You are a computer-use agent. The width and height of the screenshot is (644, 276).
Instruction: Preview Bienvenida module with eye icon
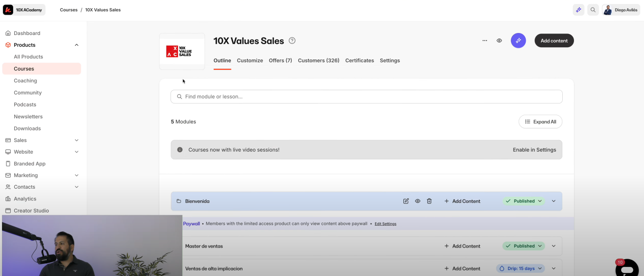(418, 201)
